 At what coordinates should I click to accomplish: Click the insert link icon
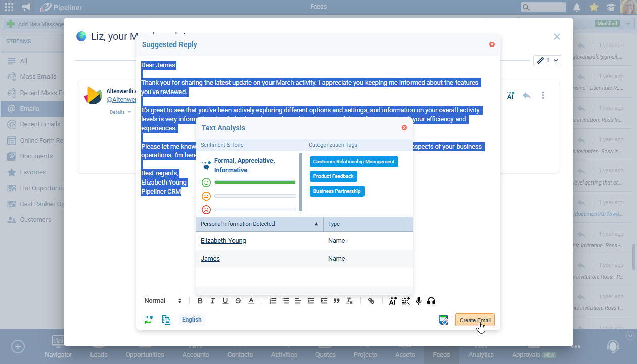click(371, 301)
